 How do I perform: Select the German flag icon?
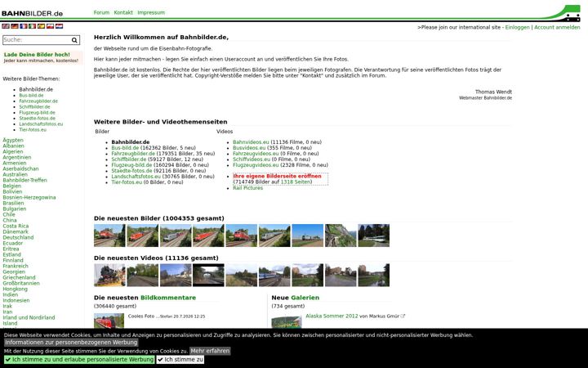tap(15, 26)
